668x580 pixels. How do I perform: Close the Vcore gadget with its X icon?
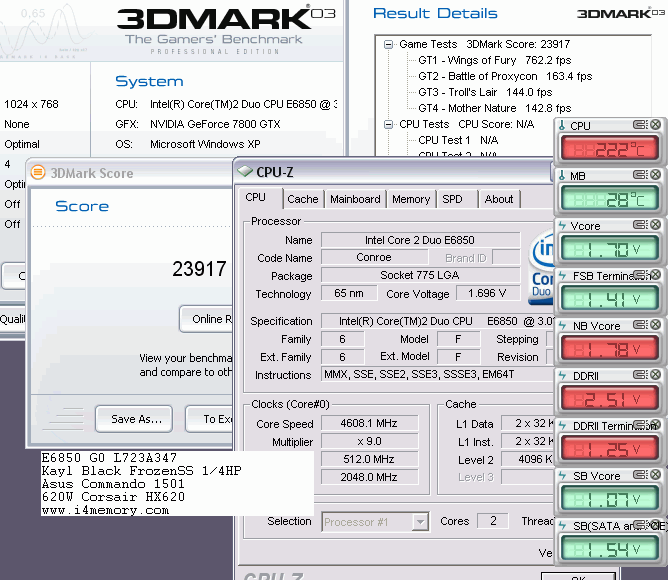coord(656,224)
